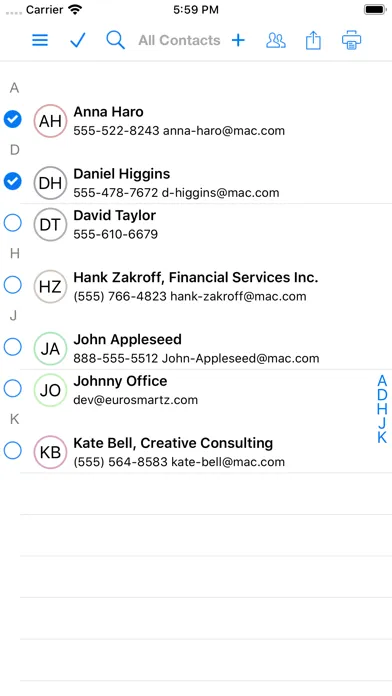The height and width of the screenshot is (696, 392).
Task: Open the All Contacts group selector
Action: coord(179,40)
